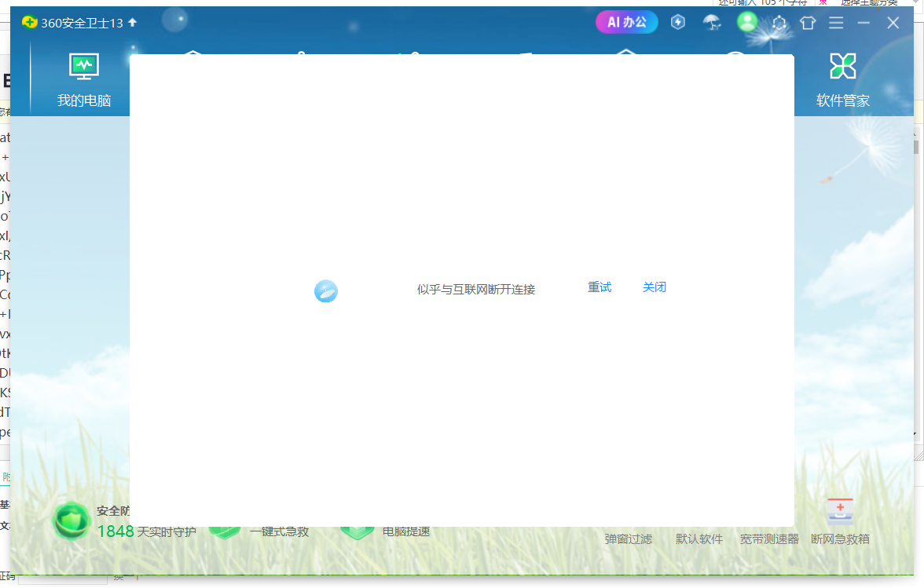Click the hexagon lightning icon in title bar

click(x=677, y=22)
